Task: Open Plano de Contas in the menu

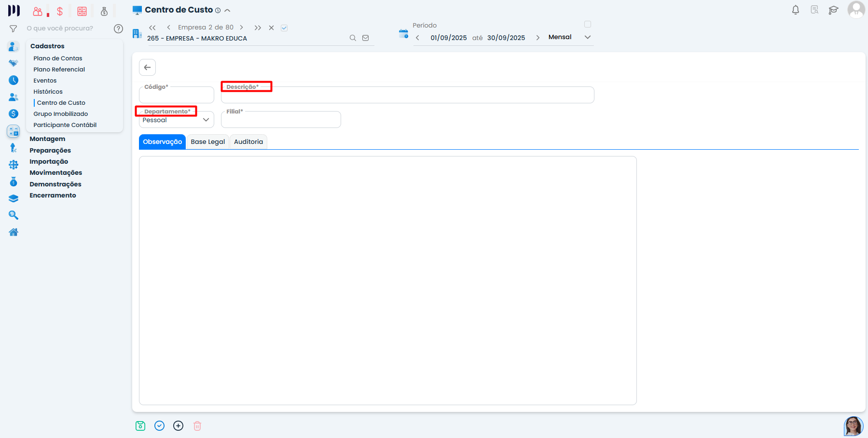Action: click(x=58, y=58)
